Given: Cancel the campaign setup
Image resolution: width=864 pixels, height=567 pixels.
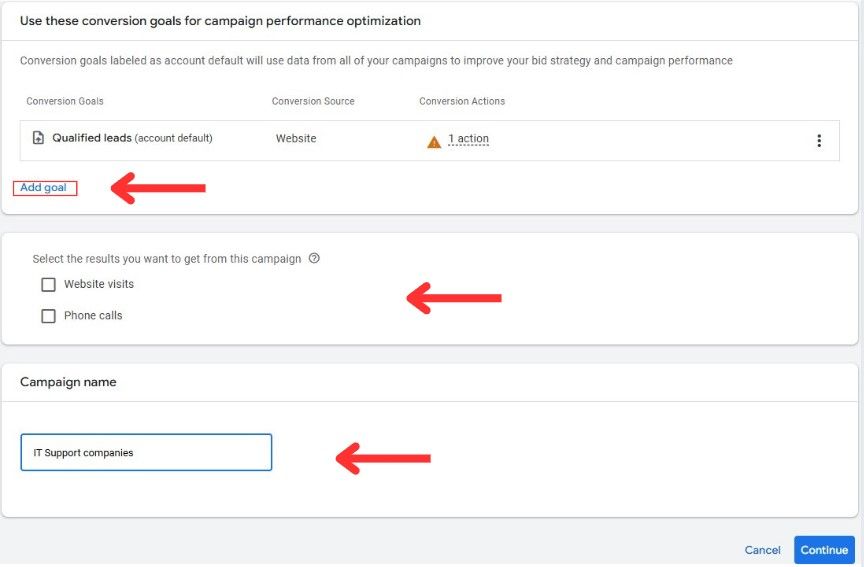Looking at the screenshot, I should [762, 550].
